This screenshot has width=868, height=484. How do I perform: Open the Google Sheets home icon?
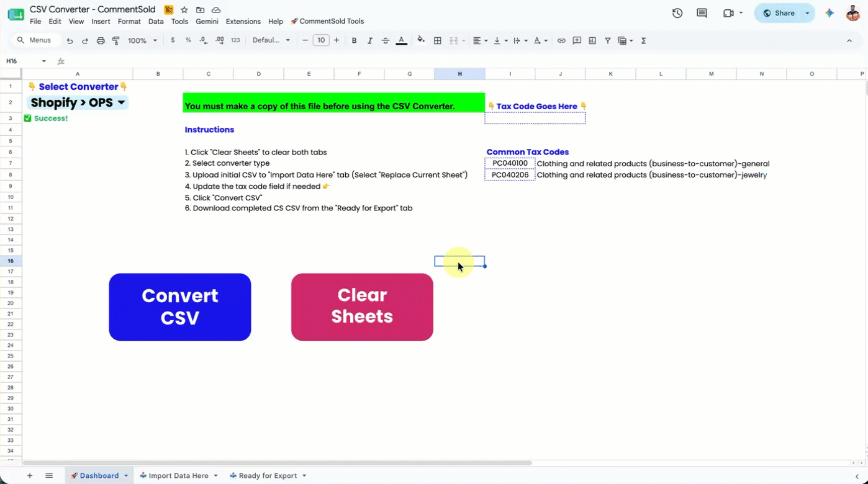tap(16, 14)
